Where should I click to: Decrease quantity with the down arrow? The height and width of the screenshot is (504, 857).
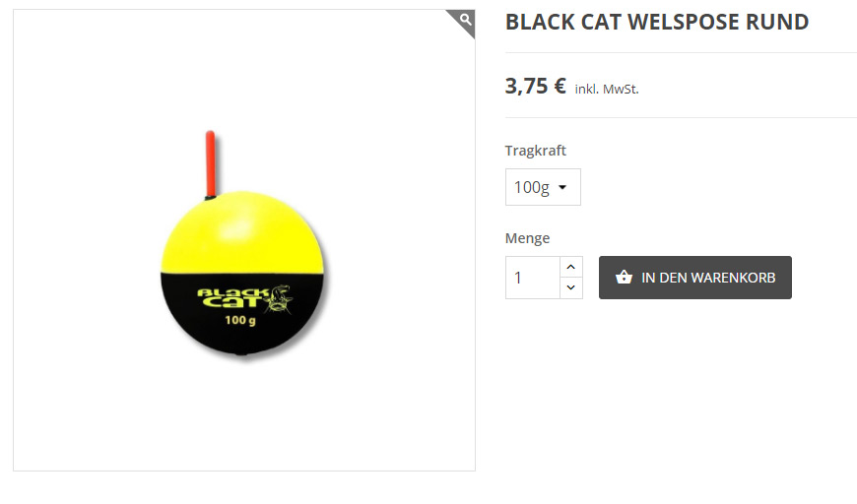(x=571, y=287)
